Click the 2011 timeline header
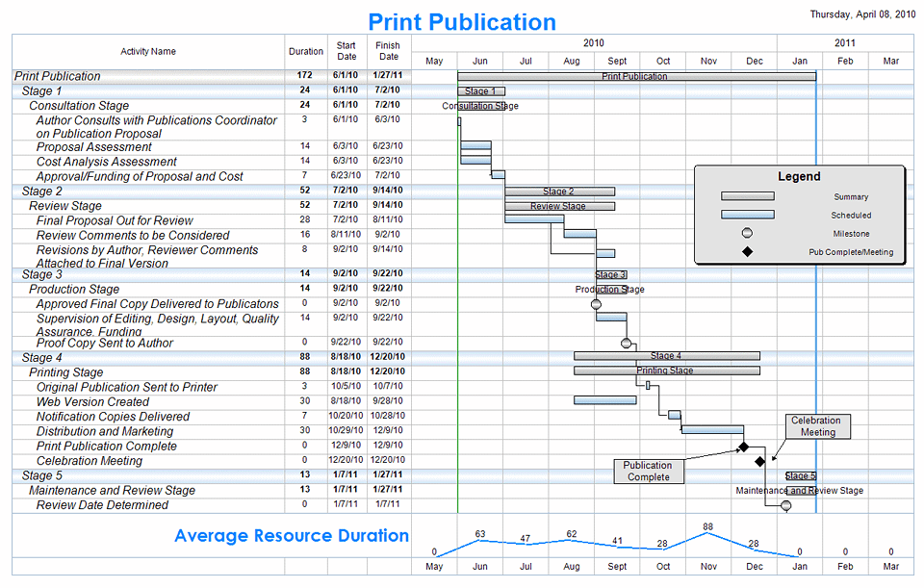 coord(846,42)
